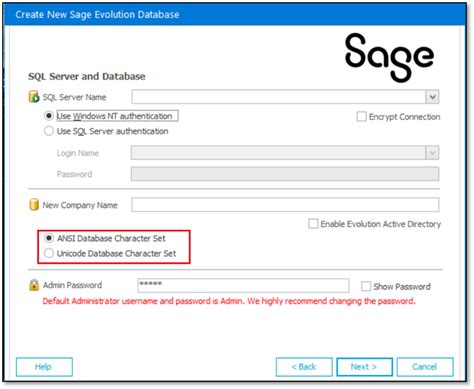Open Help

point(44,367)
